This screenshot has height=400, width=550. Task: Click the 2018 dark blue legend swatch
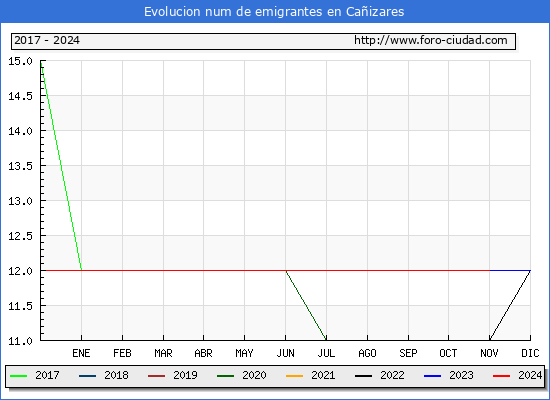click(x=87, y=376)
